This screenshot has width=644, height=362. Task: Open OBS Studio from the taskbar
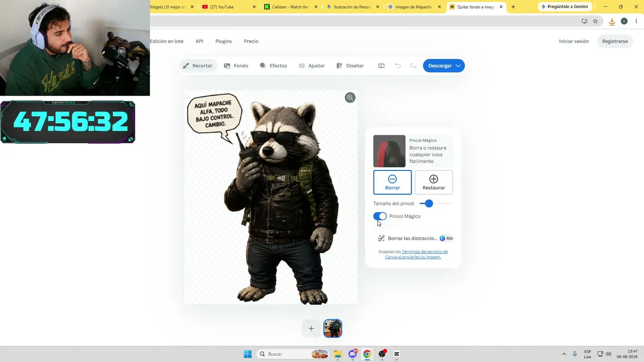tap(382, 354)
